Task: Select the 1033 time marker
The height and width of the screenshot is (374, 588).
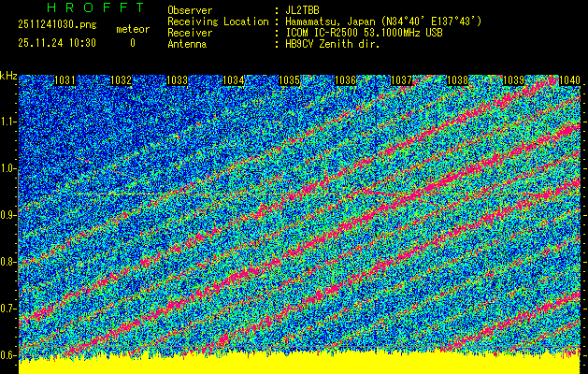Action: pos(178,81)
